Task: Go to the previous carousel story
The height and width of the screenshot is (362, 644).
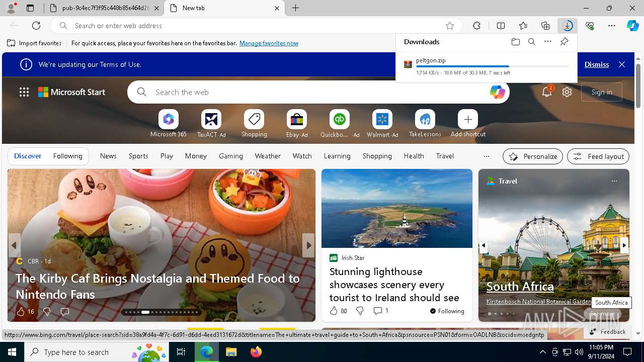Action: click(x=14, y=245)
